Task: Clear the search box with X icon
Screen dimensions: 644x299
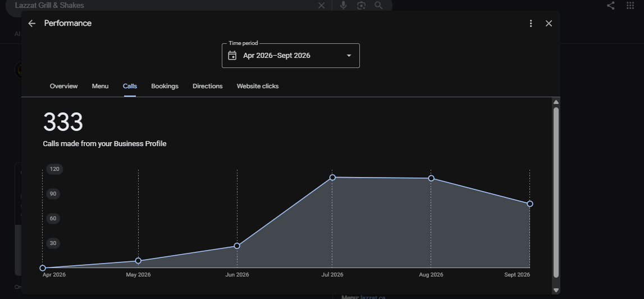Action: click(x=321, y=6)
